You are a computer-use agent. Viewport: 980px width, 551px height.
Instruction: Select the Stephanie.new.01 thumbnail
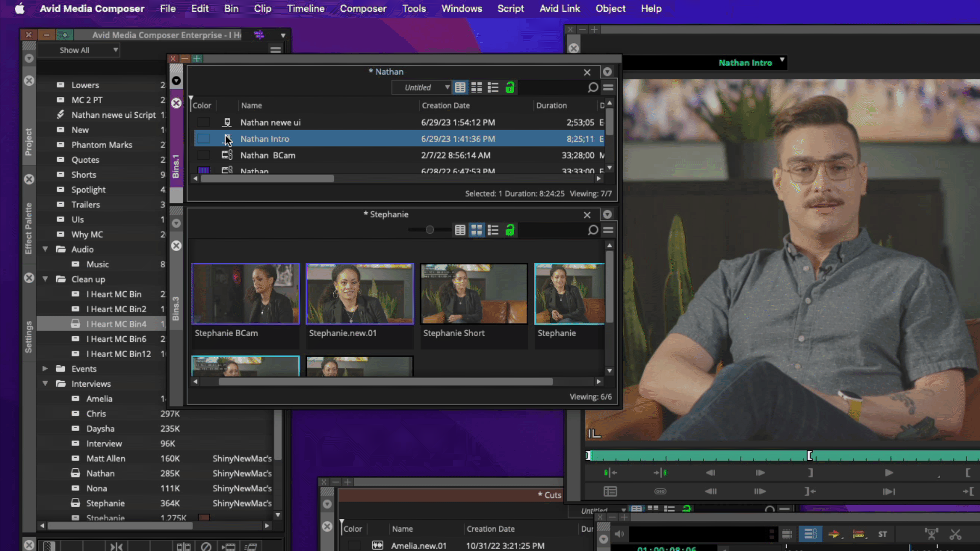click(x=360, y=294)
